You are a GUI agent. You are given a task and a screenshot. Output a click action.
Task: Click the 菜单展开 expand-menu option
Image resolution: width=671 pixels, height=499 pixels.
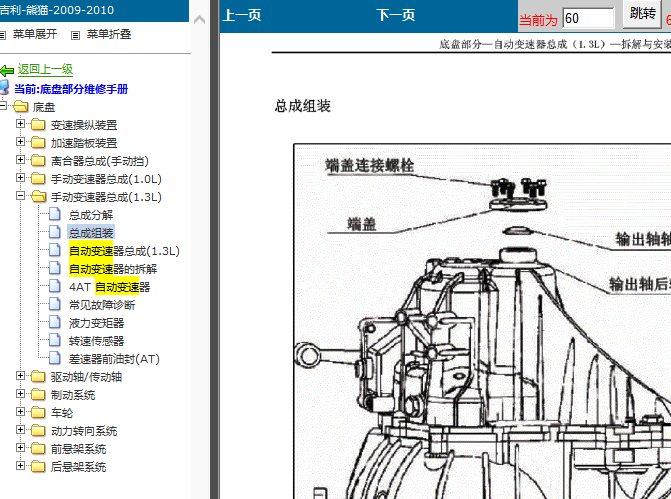click(34, 34)
